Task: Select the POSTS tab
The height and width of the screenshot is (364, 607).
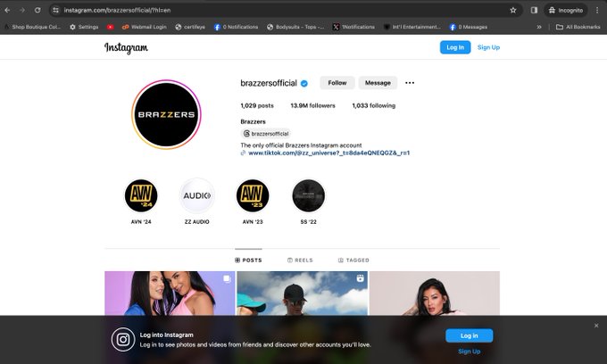Action: [248, 260]
